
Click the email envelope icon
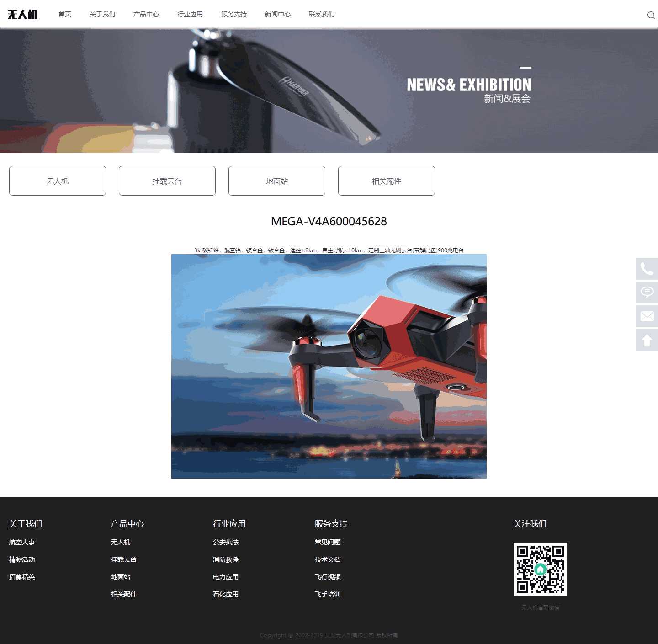(x=647, y=316)
